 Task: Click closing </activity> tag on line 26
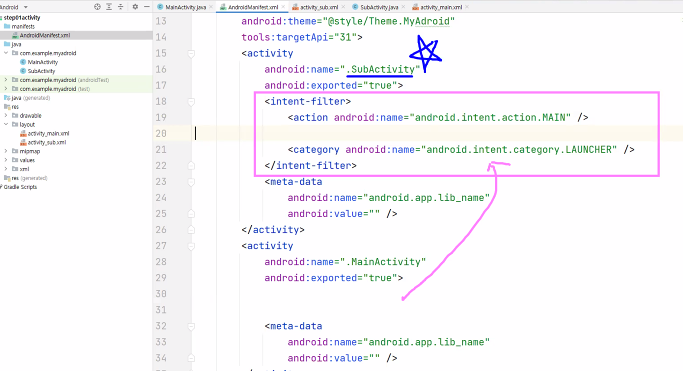click(273, 230)
